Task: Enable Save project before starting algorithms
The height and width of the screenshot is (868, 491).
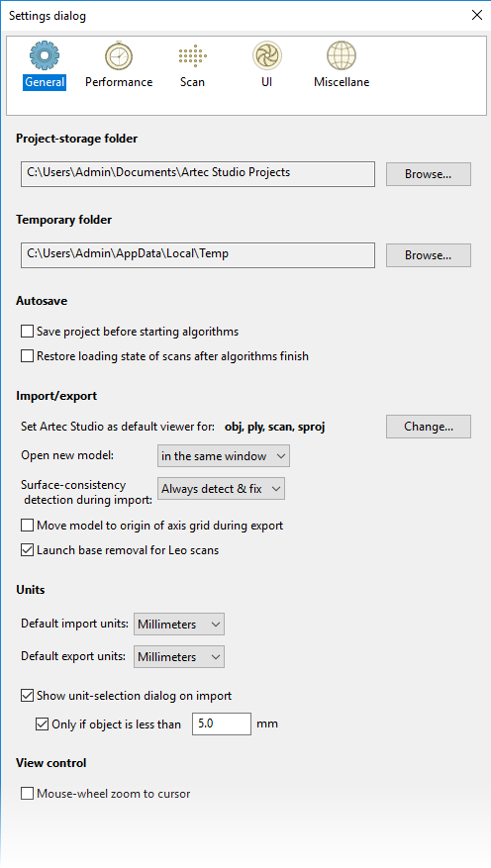Action: (x=27, y=332)
